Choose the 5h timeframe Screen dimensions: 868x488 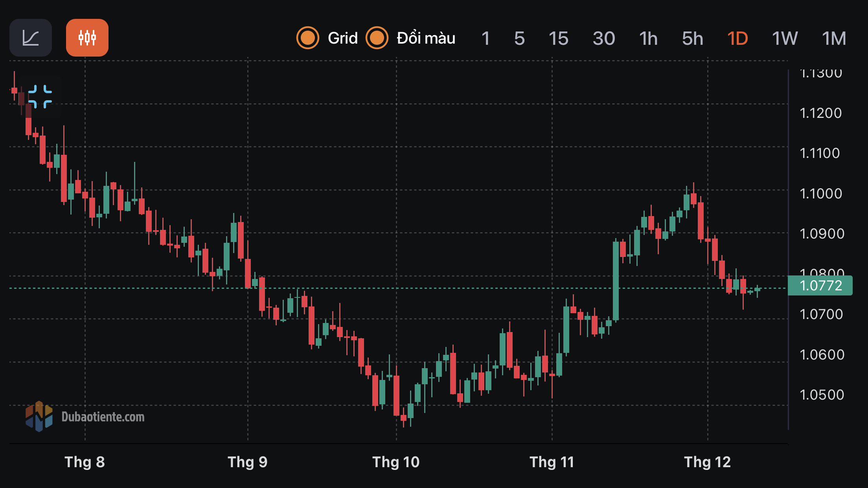[x=692, y=39]
